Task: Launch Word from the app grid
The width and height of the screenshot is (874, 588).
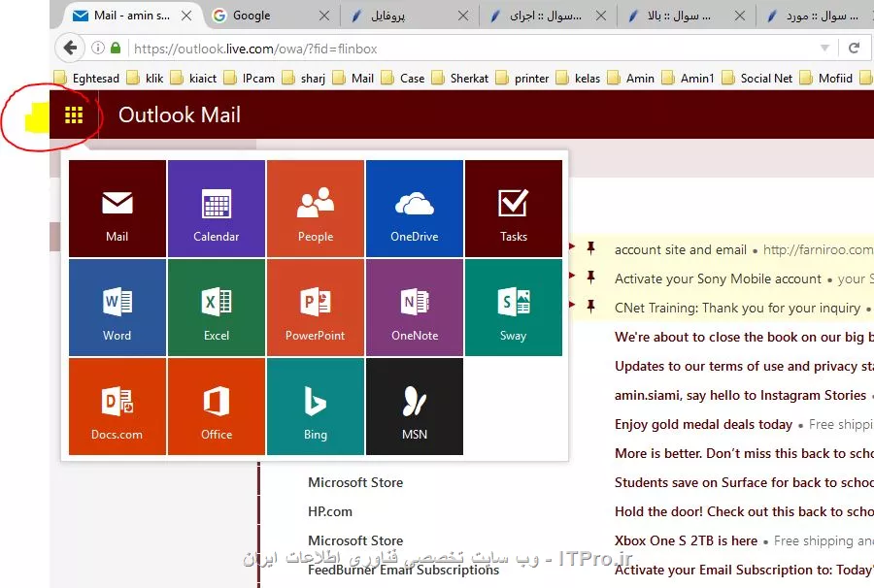Action: point(118,308)
